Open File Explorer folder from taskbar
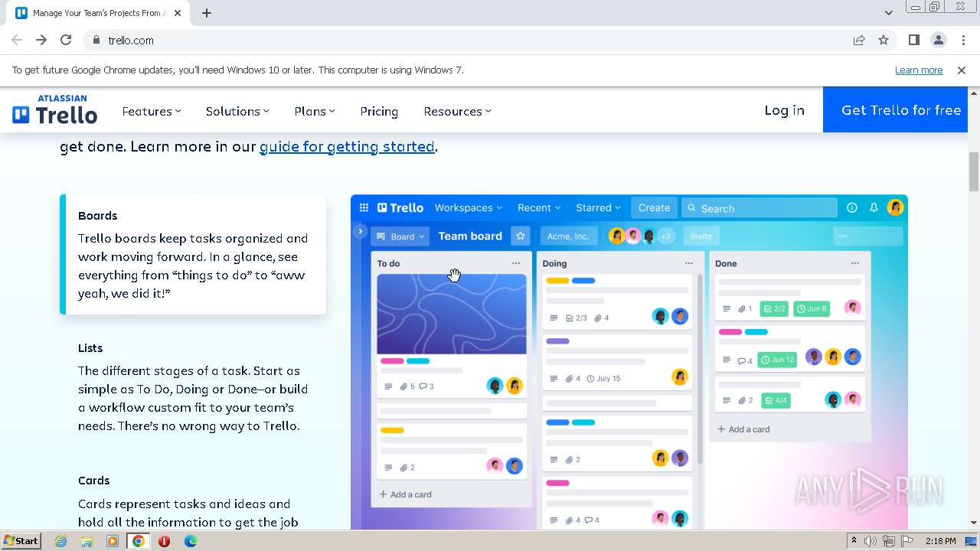Screen dimensions: 980x551 coord(87,541)
